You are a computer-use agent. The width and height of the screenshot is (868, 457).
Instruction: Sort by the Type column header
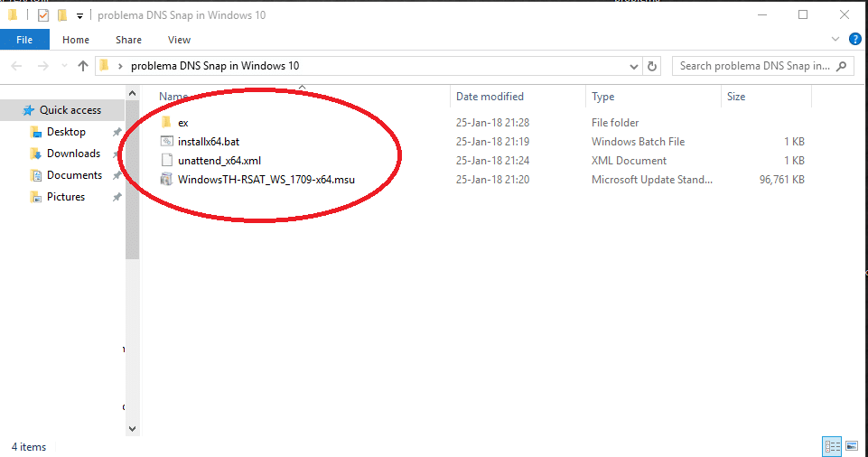[x=602, y=97]
